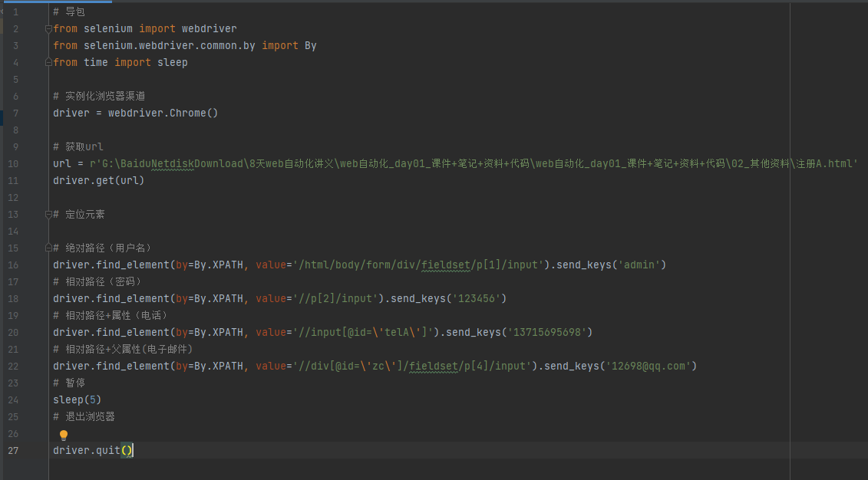Click line number 10 in the gutter
The image size is (868, 480).
tap(13, 163)
